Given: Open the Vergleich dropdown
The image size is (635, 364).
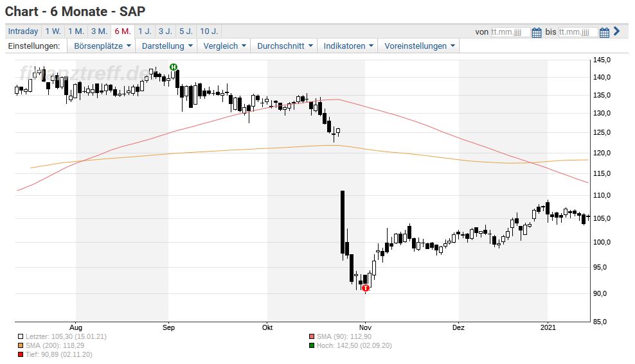Looking at the screenshot, I should (x=224, y=46).
